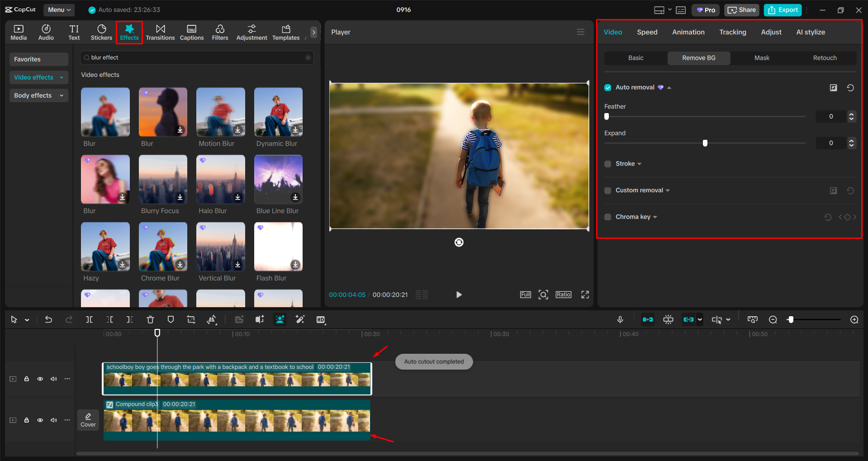Enter fullscreen preview mode
868x461 pixels.
[585, 295]
